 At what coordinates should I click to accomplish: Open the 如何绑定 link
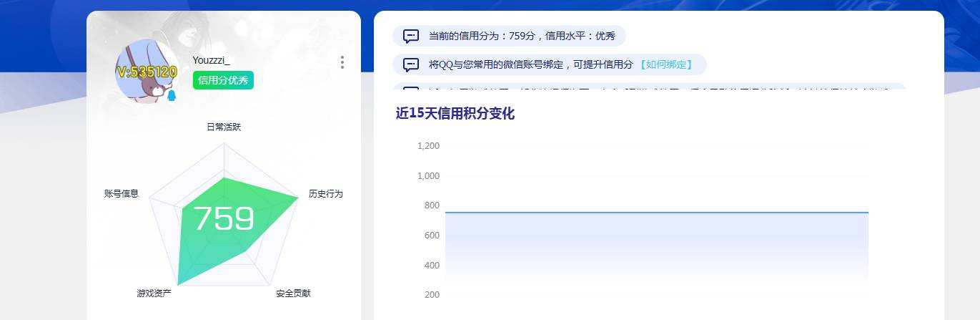[x=665, y=64]
